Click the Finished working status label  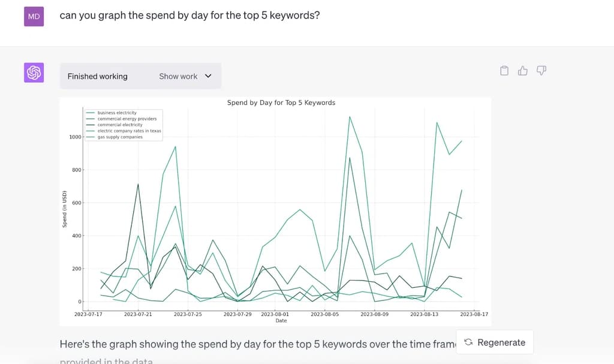coord(97,76)
